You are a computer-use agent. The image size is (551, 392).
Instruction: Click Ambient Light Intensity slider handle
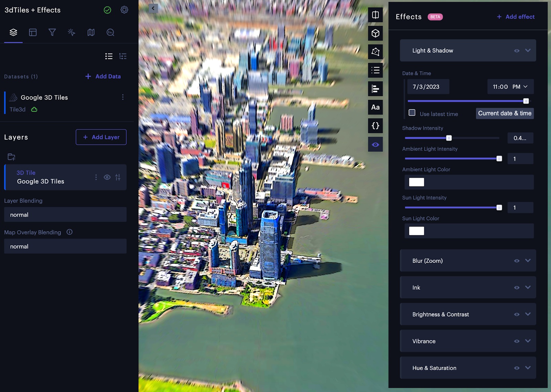coord(499,159)
